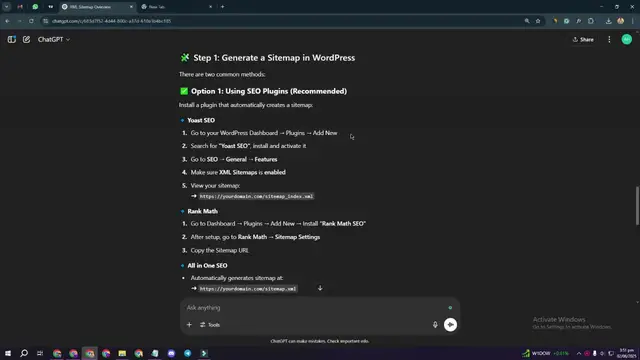The width and height of the screenshot is (640, 360).
Task: Open the Windows Start menu
Action: (8, 353)
